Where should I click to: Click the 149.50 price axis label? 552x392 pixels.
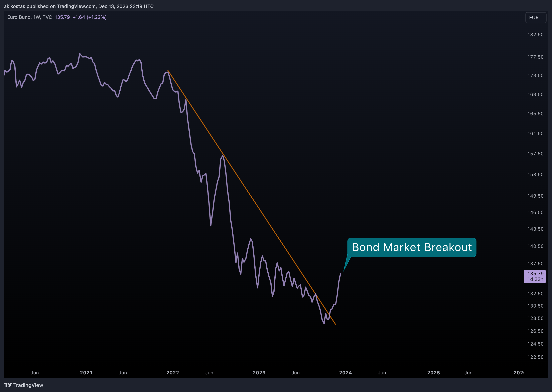click(535, 196)
